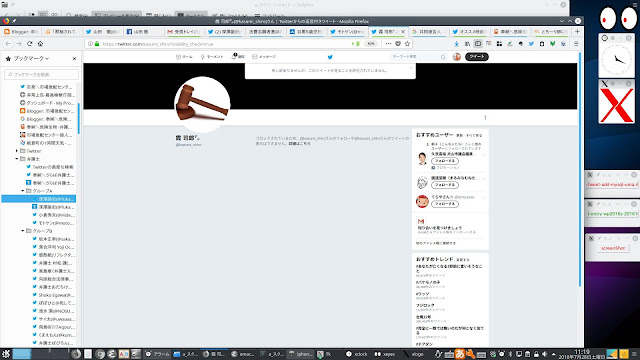The height and width of the screenshot is (360, 640).
Task: Open the KDE application launcher
Action: click(6, 354)
